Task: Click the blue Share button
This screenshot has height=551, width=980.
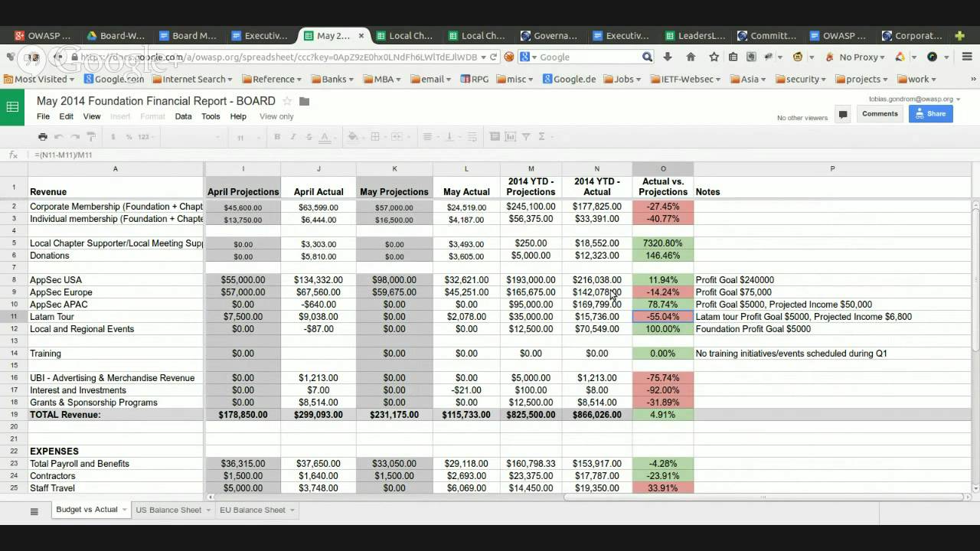Action: (x=930, y=114)
